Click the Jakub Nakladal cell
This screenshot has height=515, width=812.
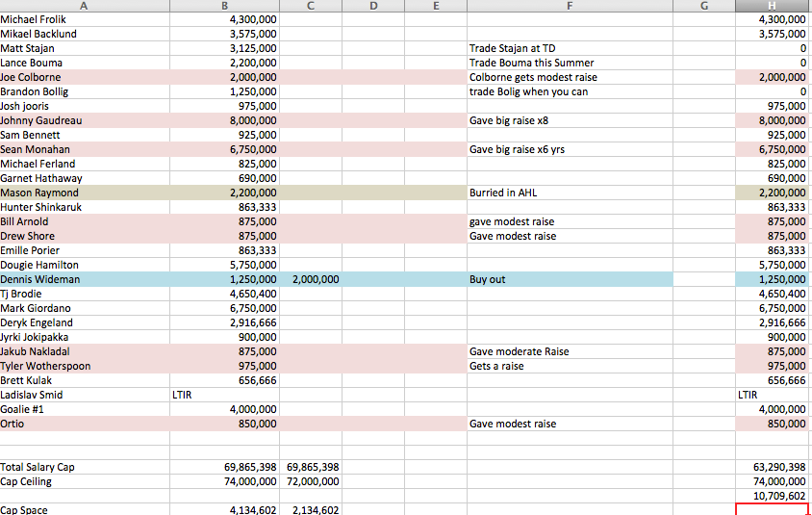pyautogui.click(x=85, y=351)
